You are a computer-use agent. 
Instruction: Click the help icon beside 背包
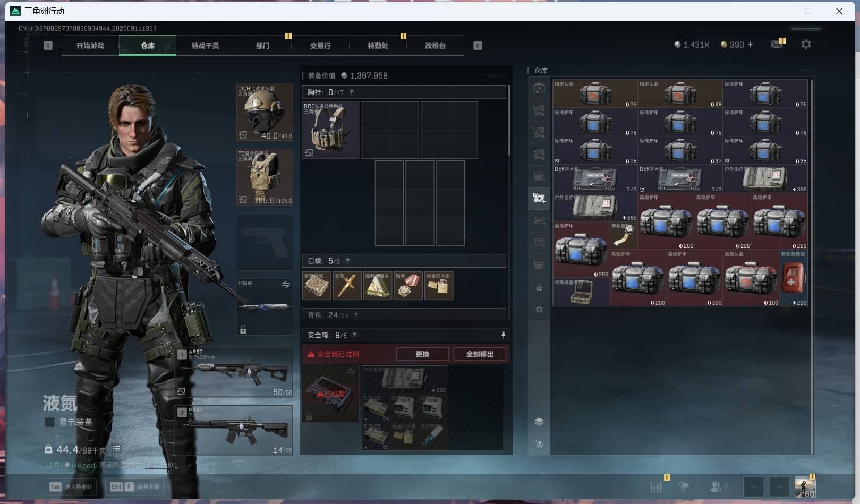356,315
